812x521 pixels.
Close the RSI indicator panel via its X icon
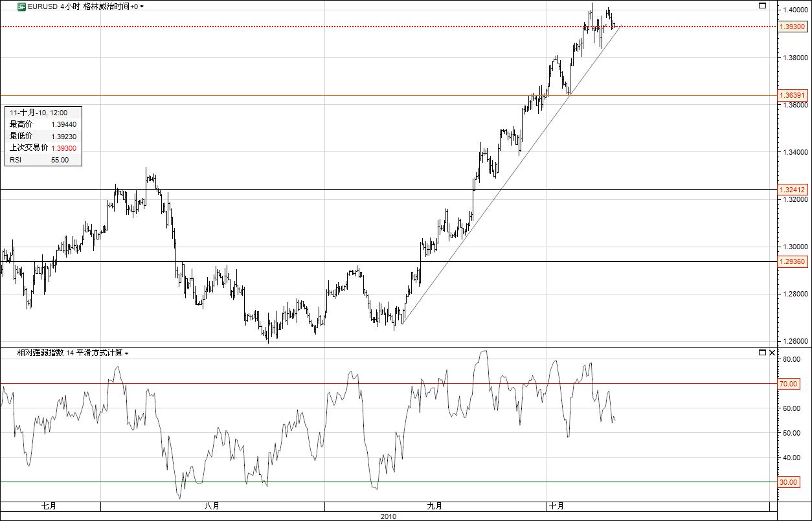[772, 353]
